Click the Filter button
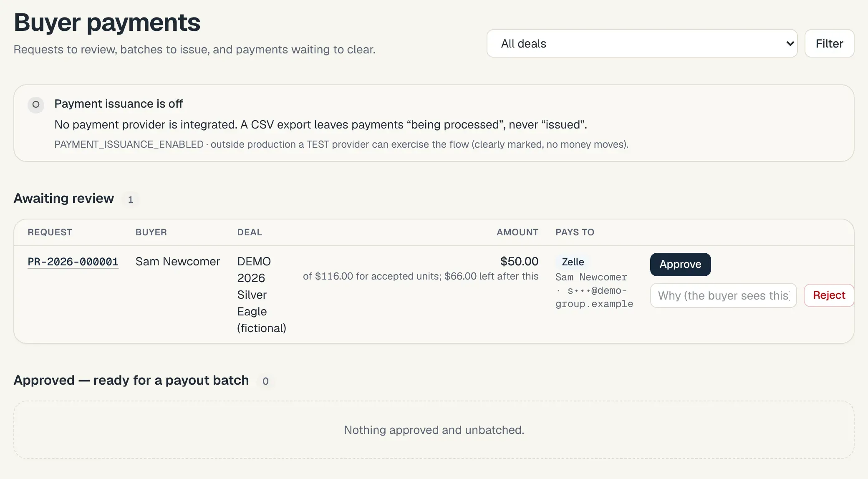The image size is (868, 479). [829, 43]
